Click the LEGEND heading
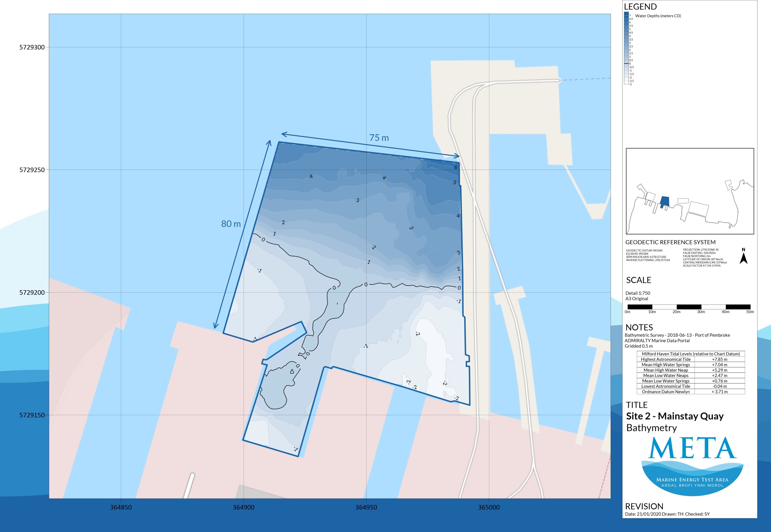This screenshot has height=532, width=771. (x=640, y=7)
